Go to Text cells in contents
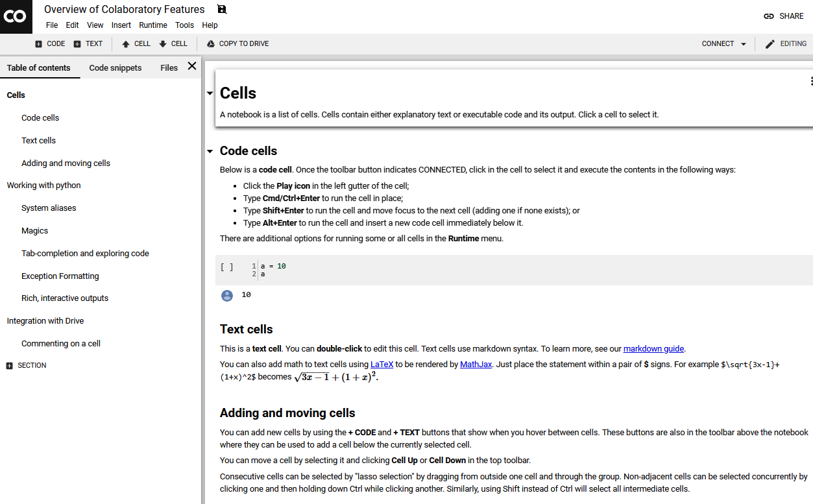The width and height of the screenshot is (813, 504). tap(38, 141)
